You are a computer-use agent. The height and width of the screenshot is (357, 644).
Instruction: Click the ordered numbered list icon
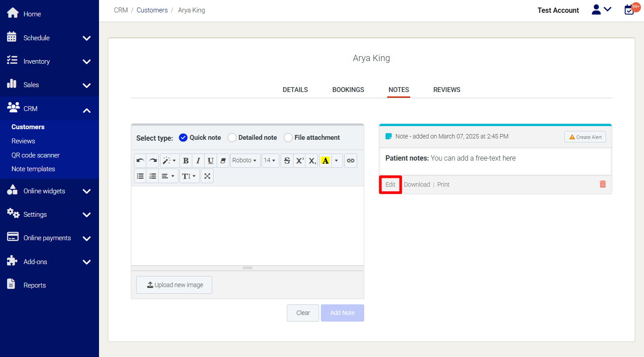[153, 176]
